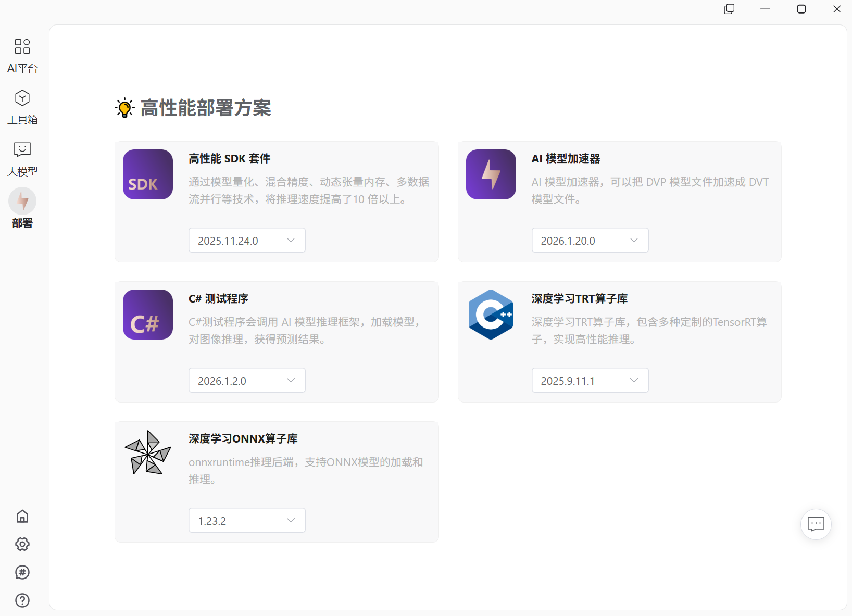
Task: Click the 高性能 SDK 套件 title
Action: [229, 159]
